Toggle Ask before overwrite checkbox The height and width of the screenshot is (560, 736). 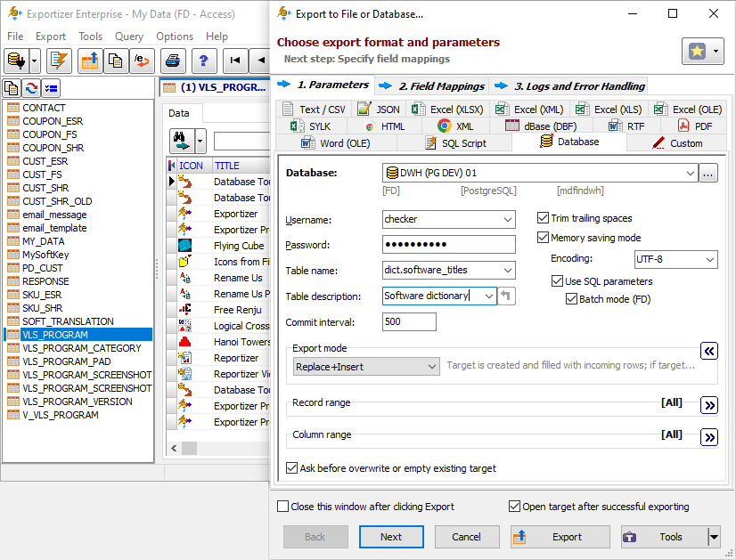click(291, 468)
